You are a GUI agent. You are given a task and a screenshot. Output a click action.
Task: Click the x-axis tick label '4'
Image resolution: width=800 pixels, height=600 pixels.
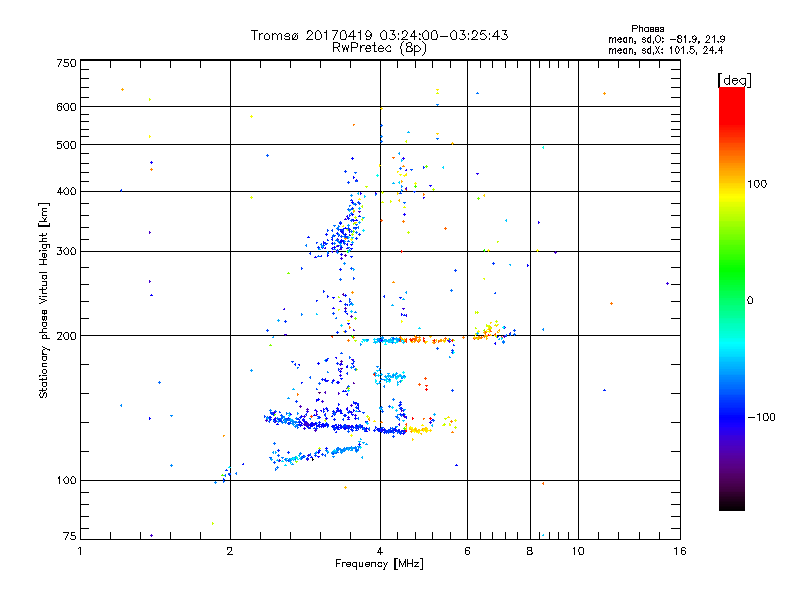pyautogui.click(x=380, y=551)
